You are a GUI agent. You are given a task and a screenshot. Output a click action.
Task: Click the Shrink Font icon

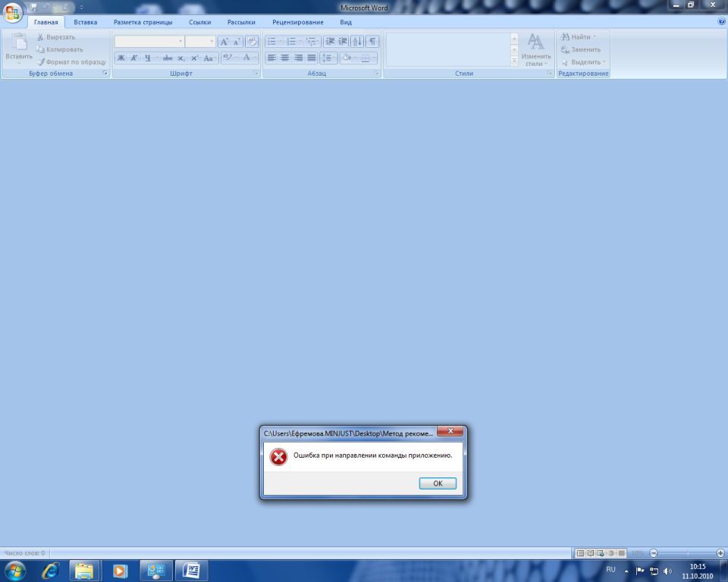(237, 42)
